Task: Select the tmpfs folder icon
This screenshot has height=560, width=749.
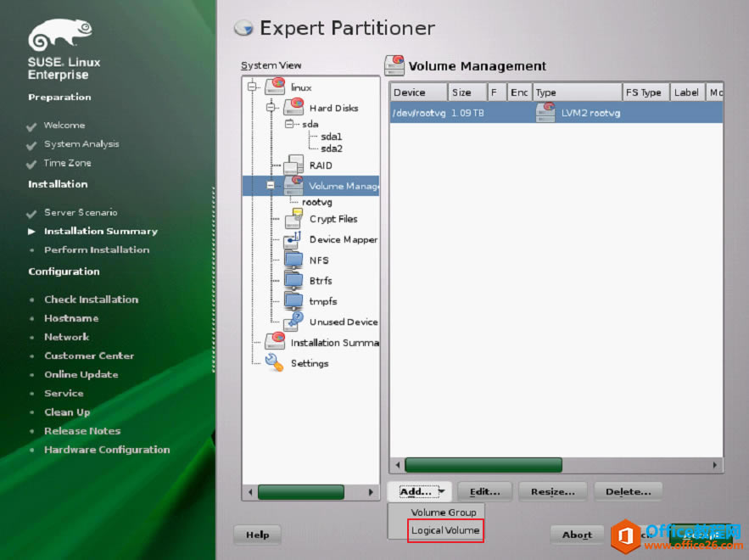Action: [293, 301]
